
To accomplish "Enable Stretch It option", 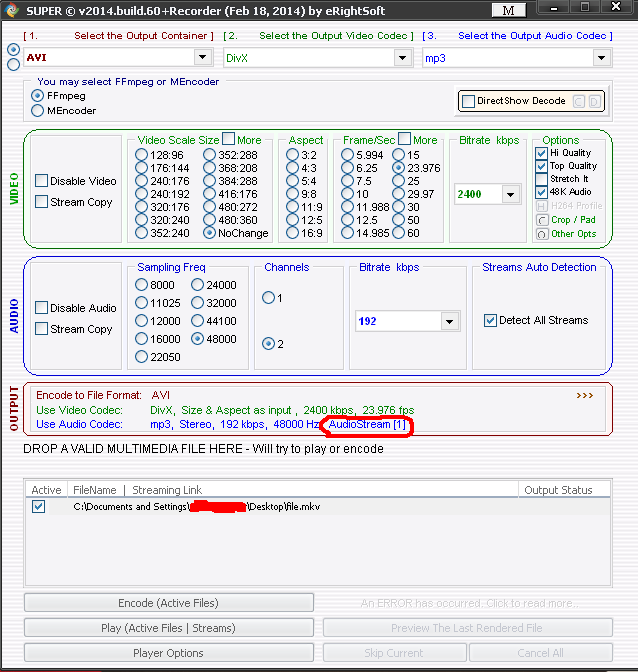I will coord(542,179).
